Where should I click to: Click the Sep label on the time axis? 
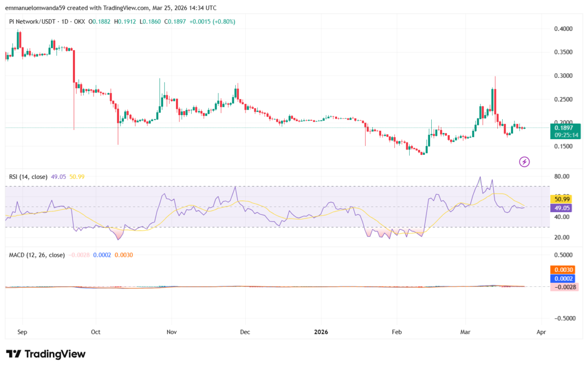[22, 332]
